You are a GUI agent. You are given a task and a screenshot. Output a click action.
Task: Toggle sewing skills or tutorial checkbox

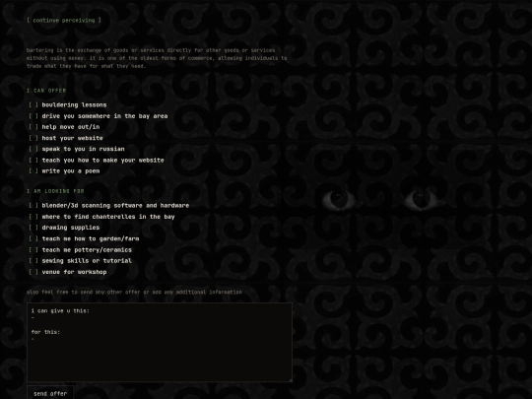click(33, 261)
